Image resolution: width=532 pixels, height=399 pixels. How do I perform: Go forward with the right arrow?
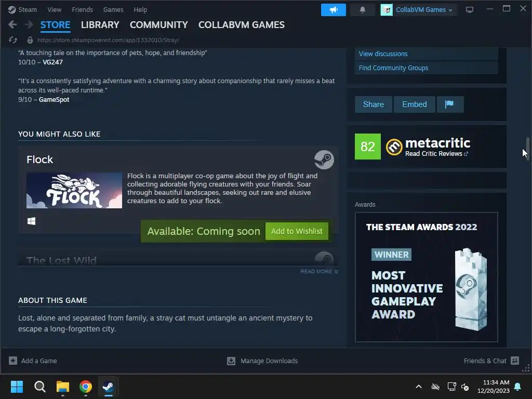29,24
